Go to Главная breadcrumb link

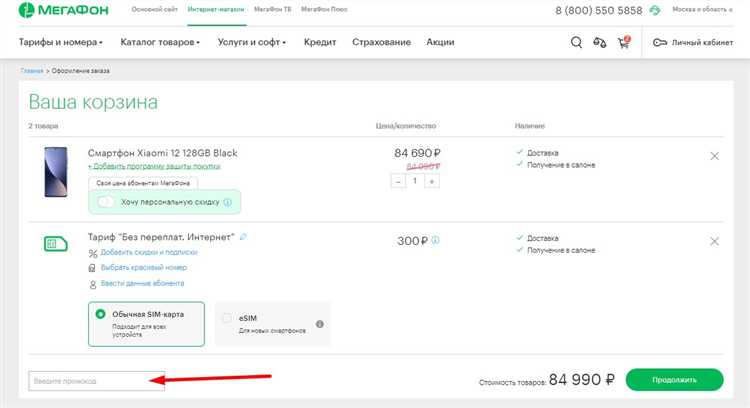32,71
